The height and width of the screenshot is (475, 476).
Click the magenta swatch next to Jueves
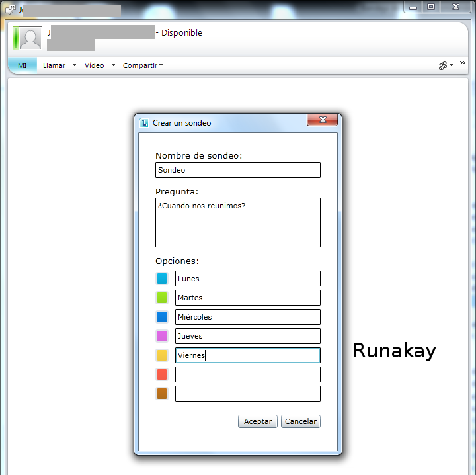point(162,336)
